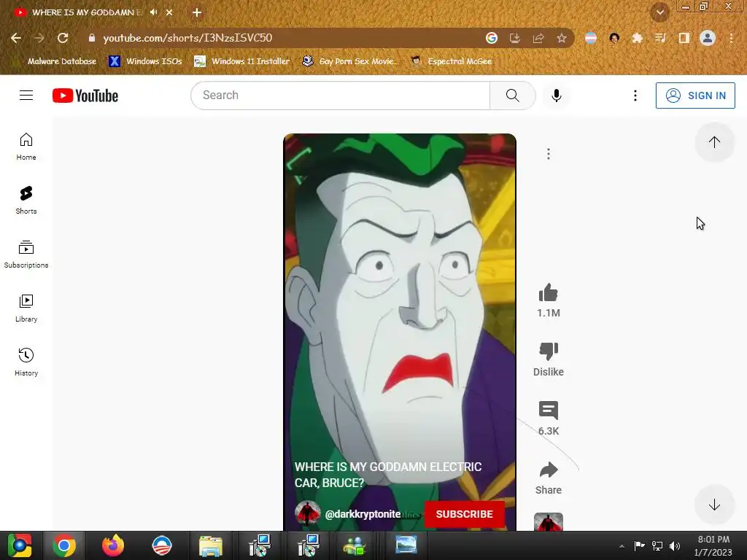Click the striped flag extension icon
This screenshot has width=747, height=560.
[x=591, y=38]
